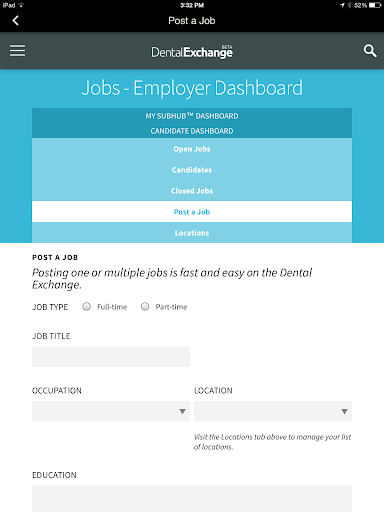Image resolution: width=384 pixels, height=512 pixels.
Task: Tap the back arrow icon
Action: coord(15,20)
